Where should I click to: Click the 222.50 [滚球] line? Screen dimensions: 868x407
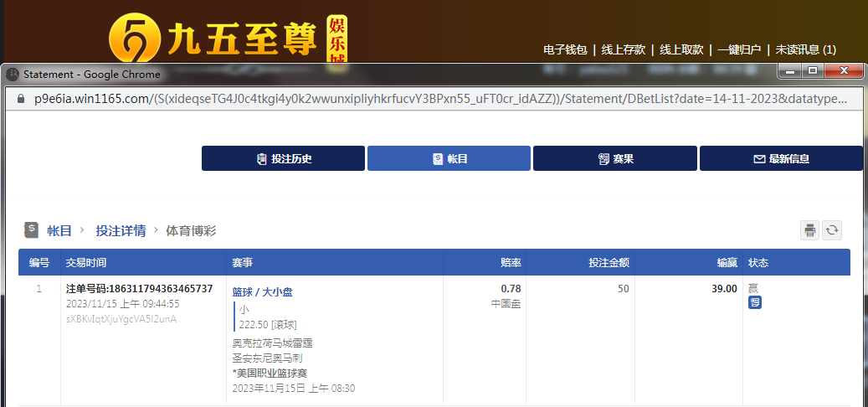[x=268, y=324]
